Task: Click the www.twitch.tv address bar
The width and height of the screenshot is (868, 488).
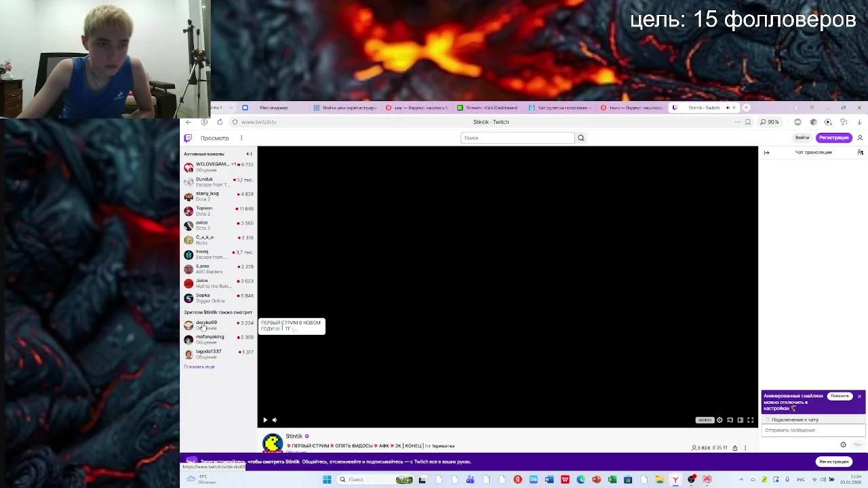Action: 258,122
